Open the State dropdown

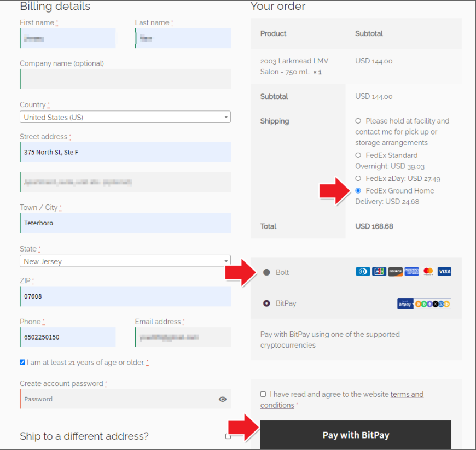[125, 261]
